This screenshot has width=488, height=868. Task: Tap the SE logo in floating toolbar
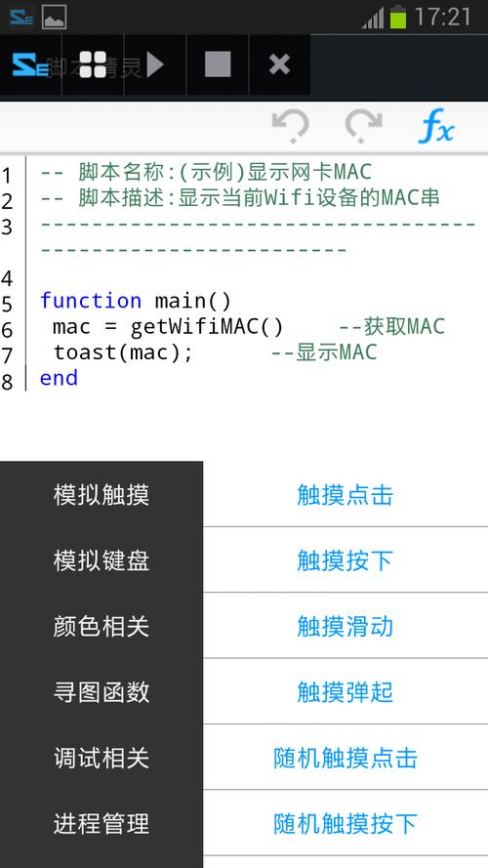click(30, 65)
